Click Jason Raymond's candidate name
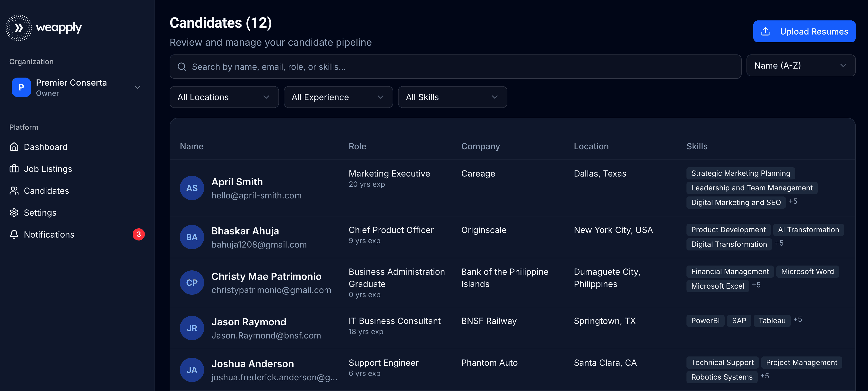This screenshot has height=391, width=868. 249,322
